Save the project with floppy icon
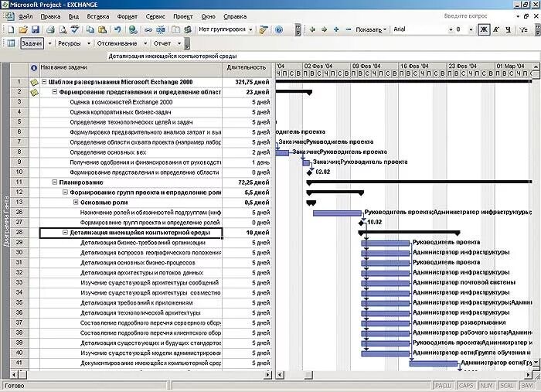This screenshot has width=541, height=392. coord(36,29)
